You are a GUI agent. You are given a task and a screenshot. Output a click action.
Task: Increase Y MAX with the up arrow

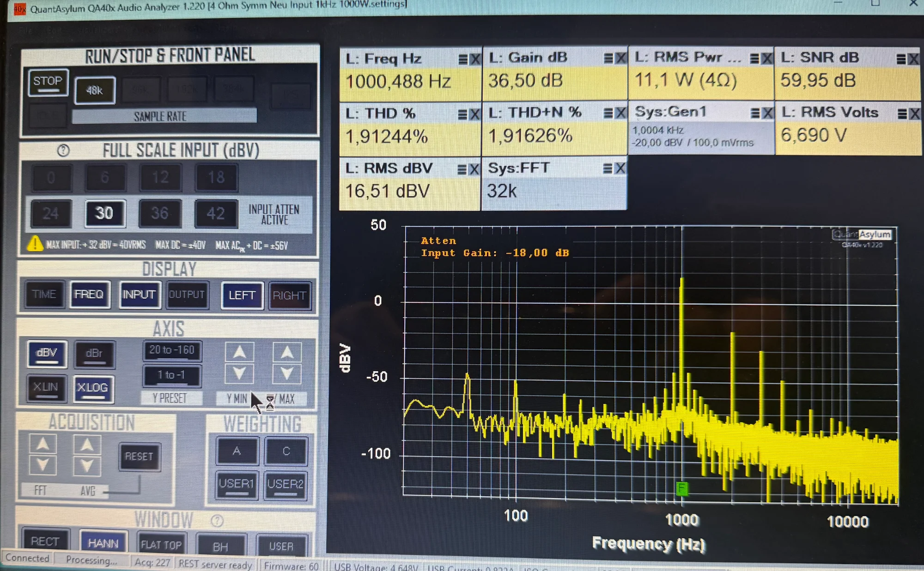click(287, 353)
